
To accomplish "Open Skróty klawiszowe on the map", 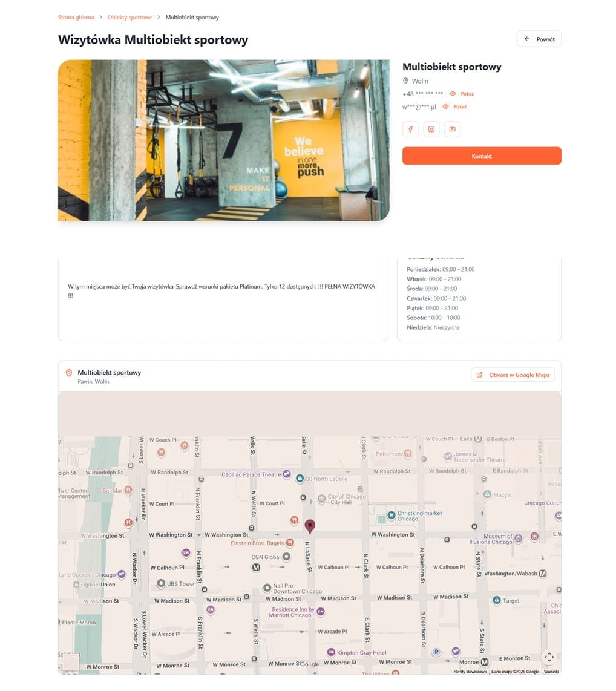I will pos(470,672).
